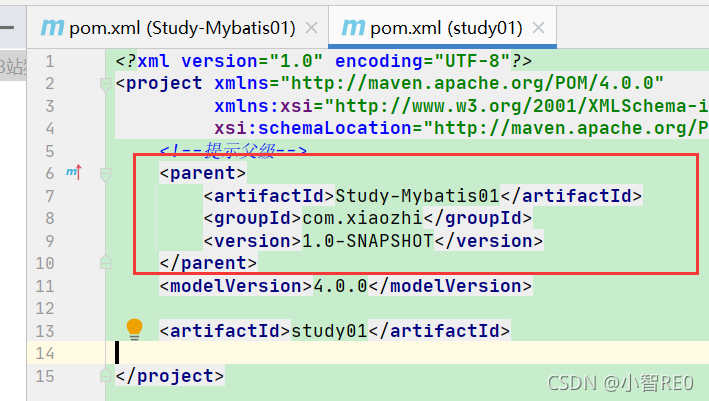
Task: Click Maven icon on study01 tab
Action: 353,27
